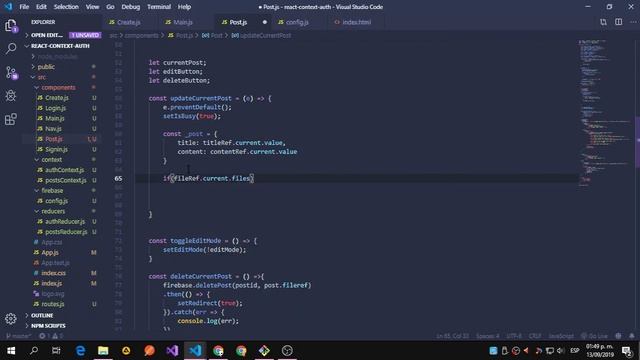Click the updateCurrentPost breadcrumb
This screenshot has width=640, height=360.
click(262, 36)
